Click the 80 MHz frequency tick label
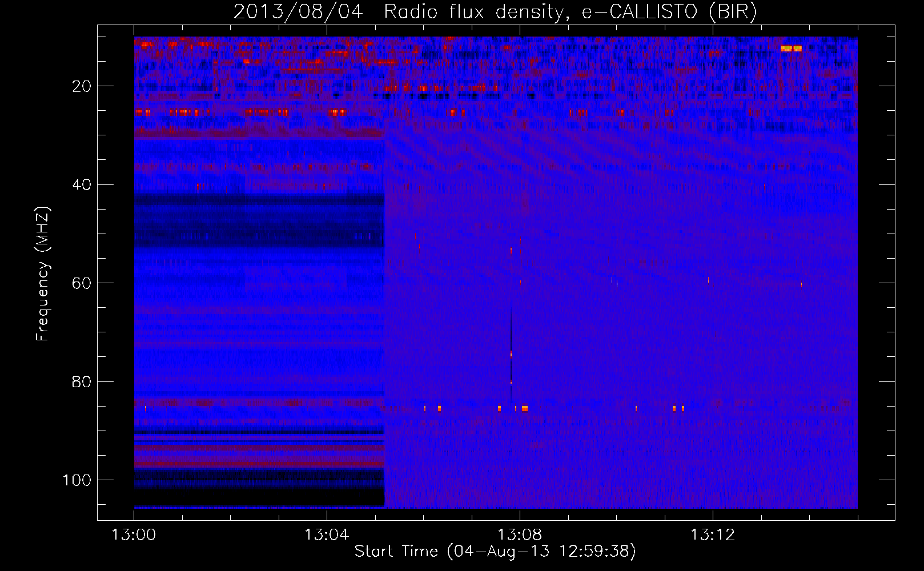The height and width of the screenshot is (571, 924). (x=82, y=381)
